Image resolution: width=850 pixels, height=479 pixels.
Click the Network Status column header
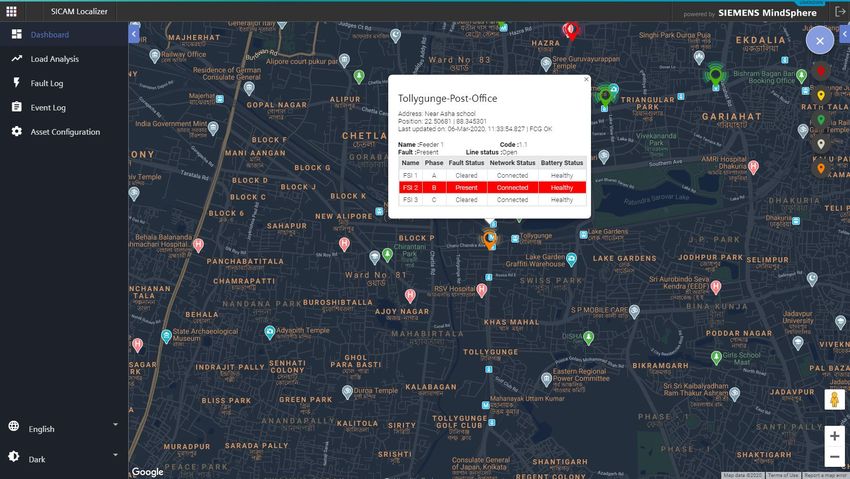(512, 163)
